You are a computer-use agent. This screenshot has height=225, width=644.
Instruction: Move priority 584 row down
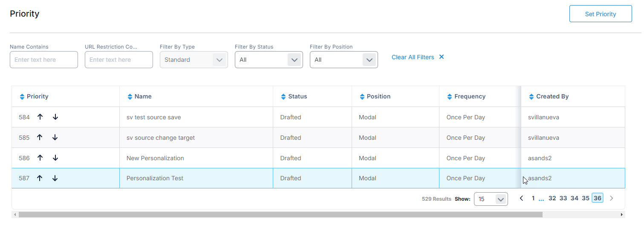(55, 117)
